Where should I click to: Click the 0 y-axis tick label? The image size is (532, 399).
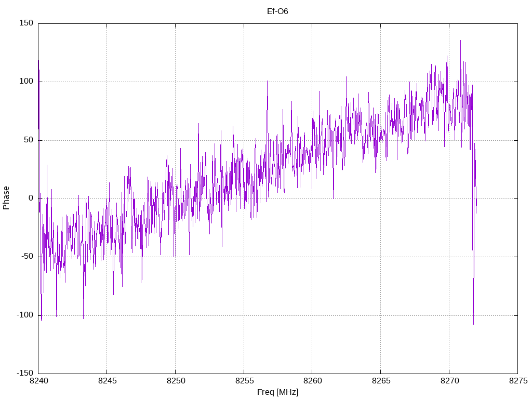point(31,198)
